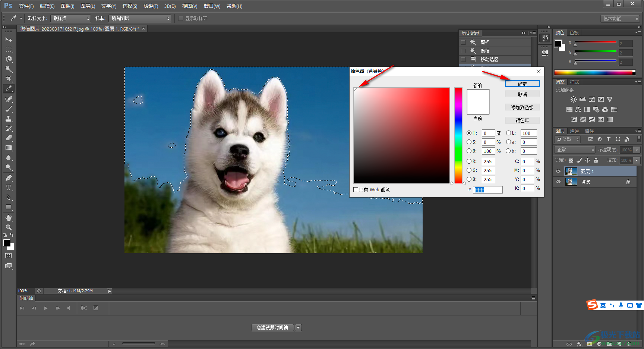Click the 添加到色板 button

pyautogui.click(x=523, y=107)
